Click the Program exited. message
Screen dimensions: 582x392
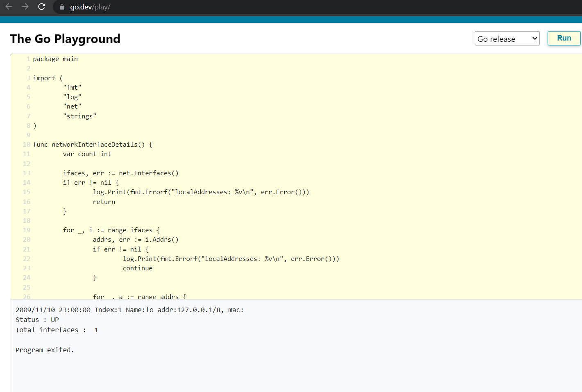45,350
